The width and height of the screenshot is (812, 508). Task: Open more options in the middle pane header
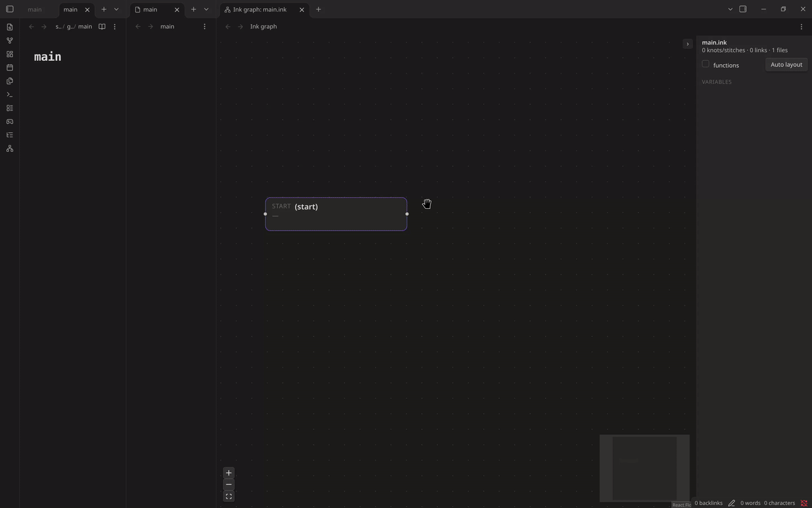coord(204,27)
